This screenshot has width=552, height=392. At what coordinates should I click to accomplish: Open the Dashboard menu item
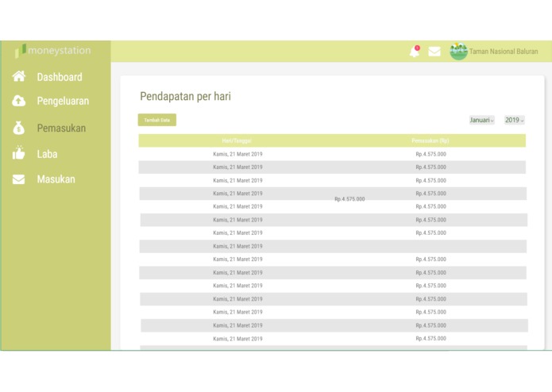tap(60, 77)
